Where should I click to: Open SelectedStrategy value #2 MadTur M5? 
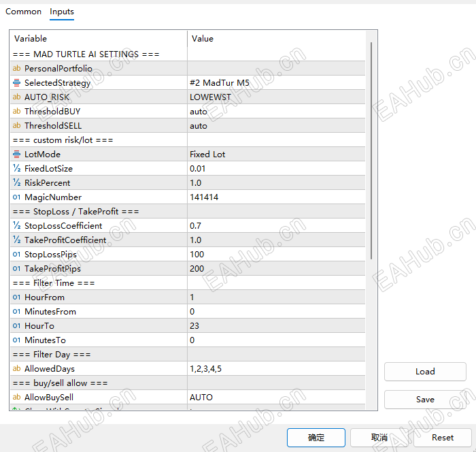(x=276, y=82)
